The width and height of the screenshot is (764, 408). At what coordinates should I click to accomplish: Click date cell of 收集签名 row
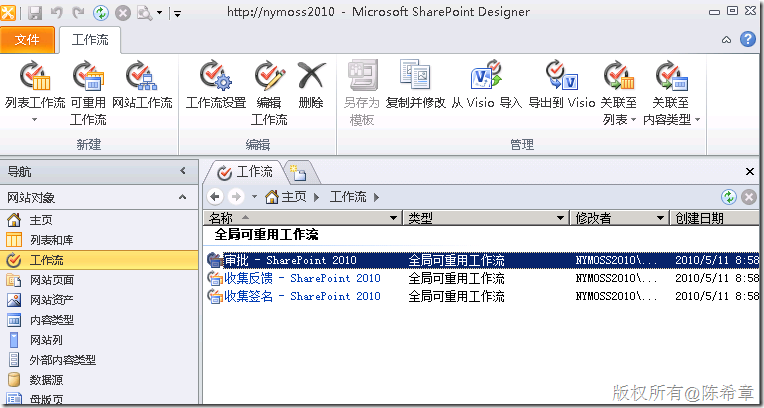(x=717, y=296)
